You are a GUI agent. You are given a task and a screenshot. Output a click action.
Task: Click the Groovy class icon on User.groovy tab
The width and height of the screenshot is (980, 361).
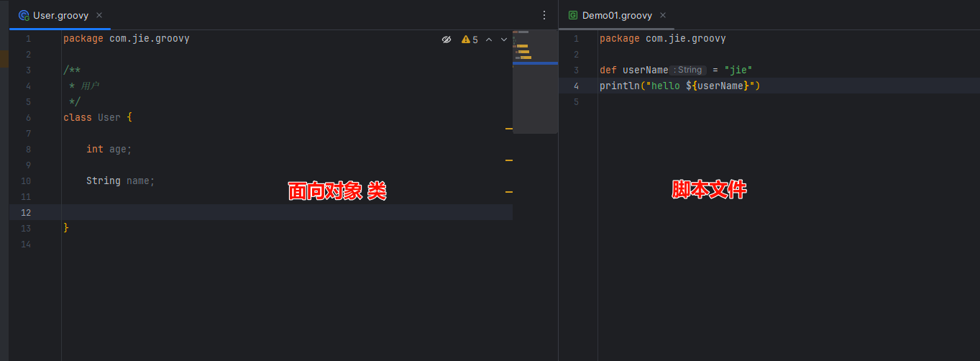pyautogui.click(x=24, y=15)
